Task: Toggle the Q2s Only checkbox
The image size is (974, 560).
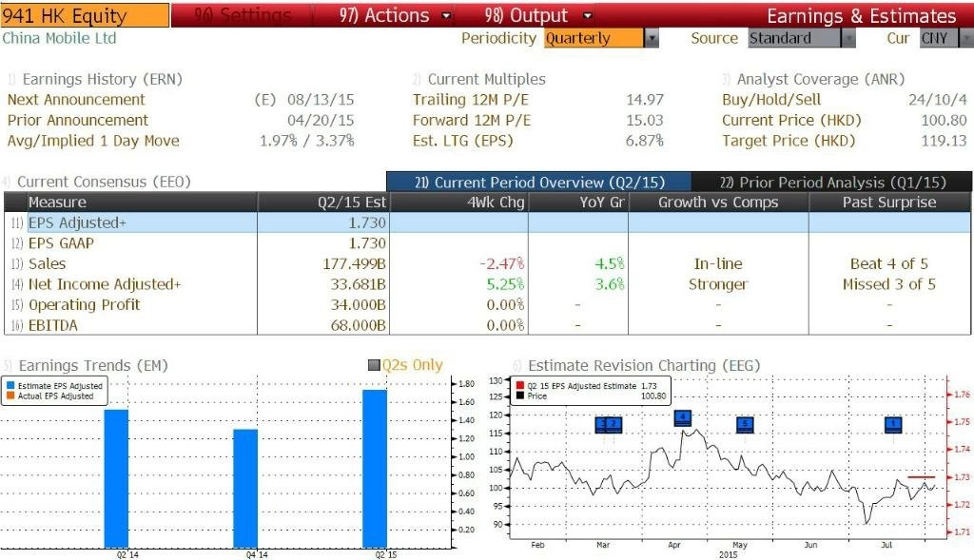Action: point(374,365)
